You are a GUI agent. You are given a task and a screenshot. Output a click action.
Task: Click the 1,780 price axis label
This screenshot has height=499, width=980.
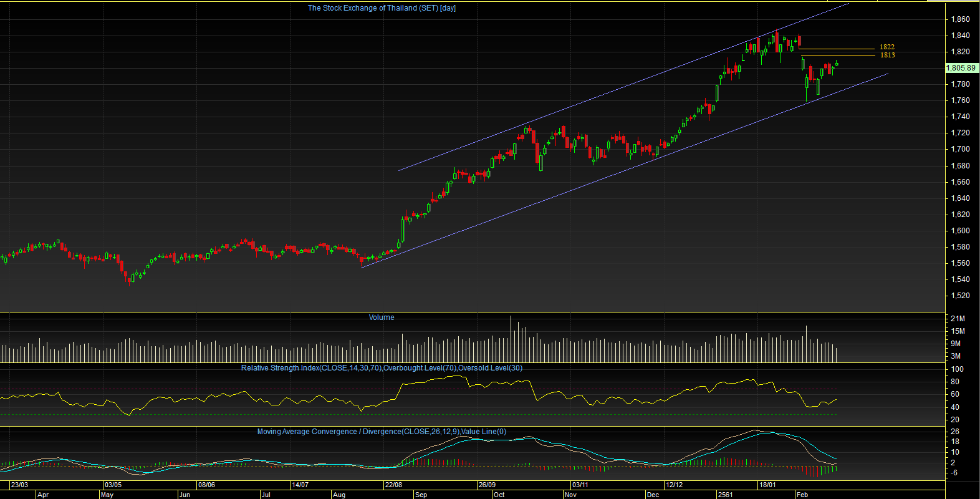(x=960, y=84)
